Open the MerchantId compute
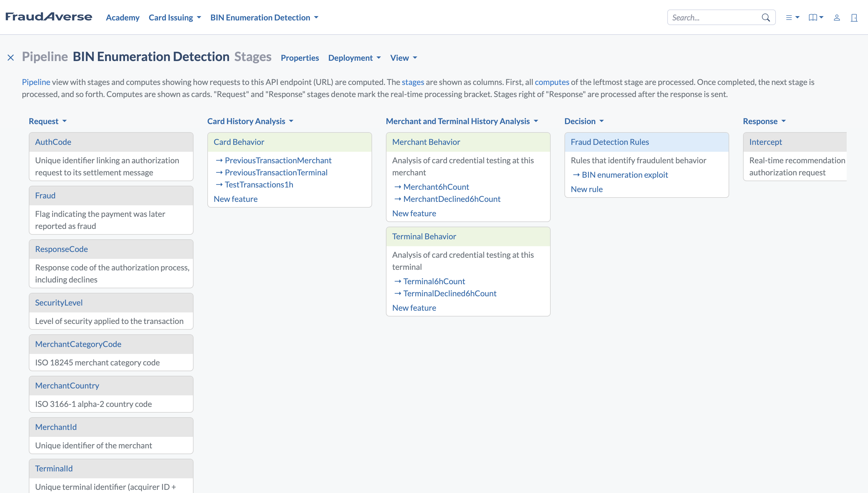This screenshot has width=868, height=493. [x=56, y=427]
